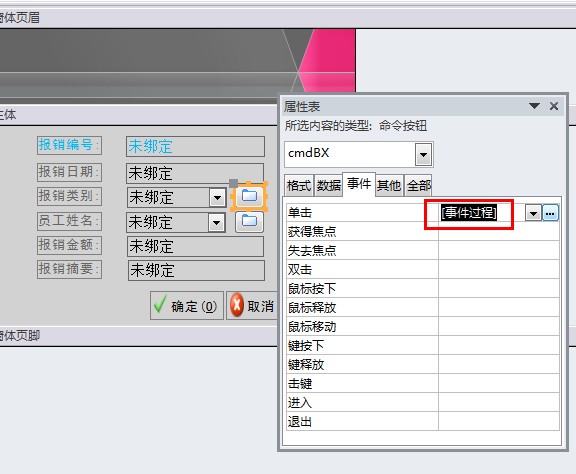Click the selected folder button beside 报销类别

tap(249, 196)
